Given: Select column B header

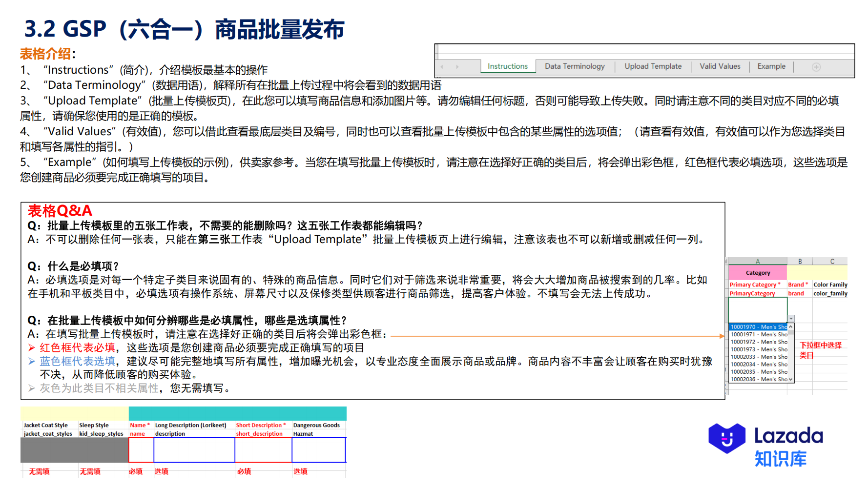Looking at the screenshot, I should point(800,261).
